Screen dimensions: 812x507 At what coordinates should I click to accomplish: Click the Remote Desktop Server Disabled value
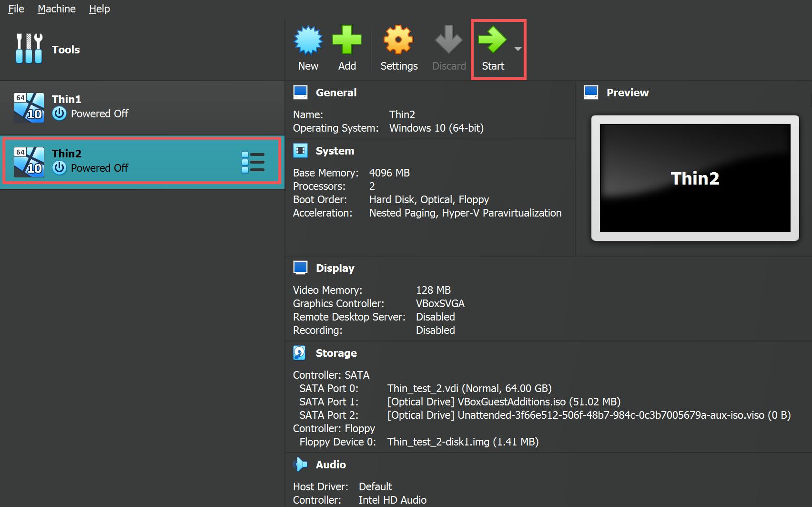click(x=435, y=317)
